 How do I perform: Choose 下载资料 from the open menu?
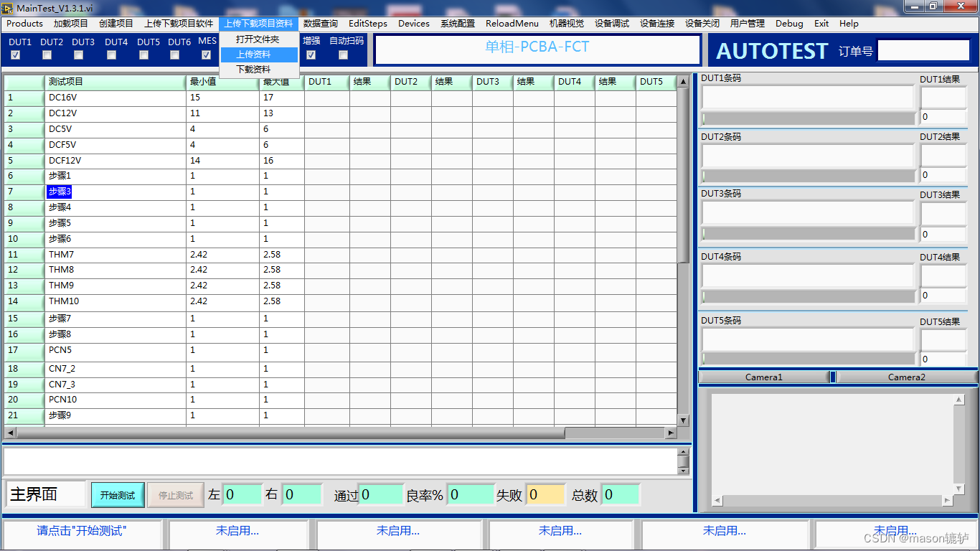coord(259,70)
